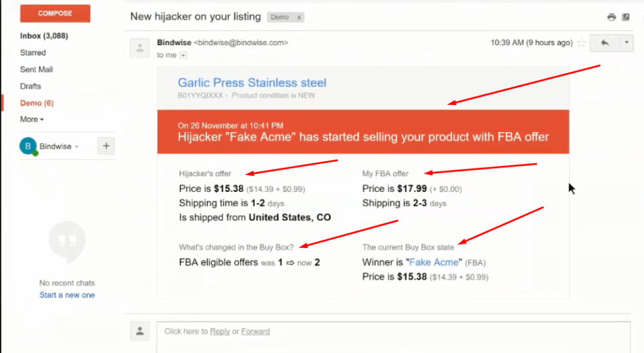Open the Inbox folder

[x=44, y=36]
